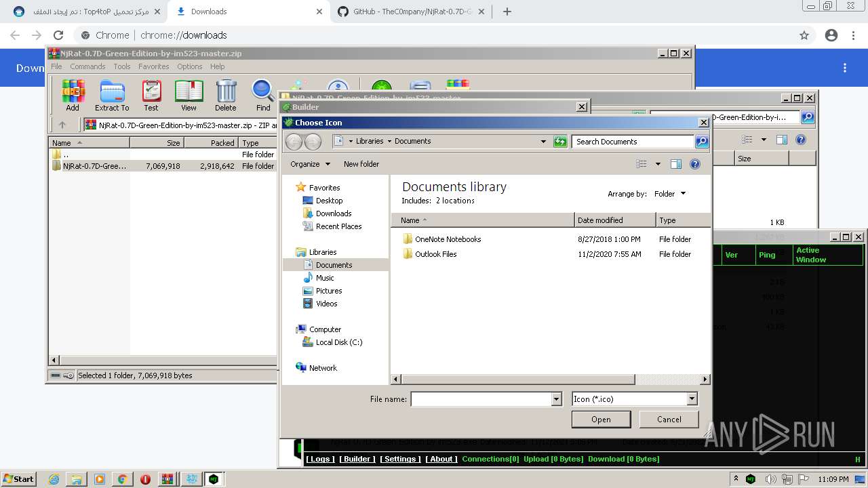Screen dimensions: 868x488
Task: Click the WinRAR Test icon
Action: pos(151,96)
